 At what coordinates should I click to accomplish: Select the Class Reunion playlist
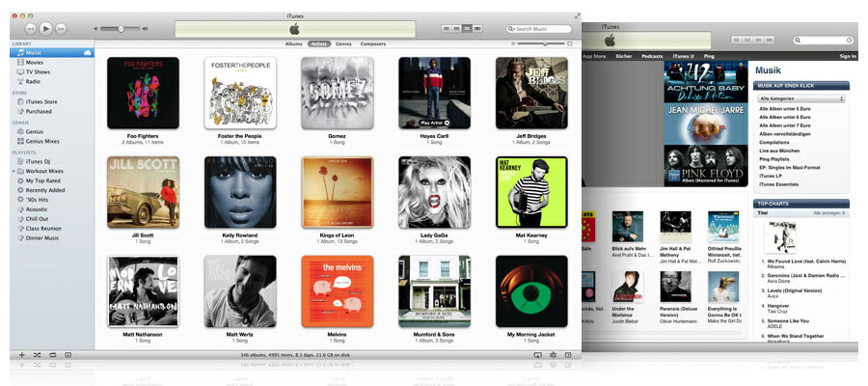point(52,228)
